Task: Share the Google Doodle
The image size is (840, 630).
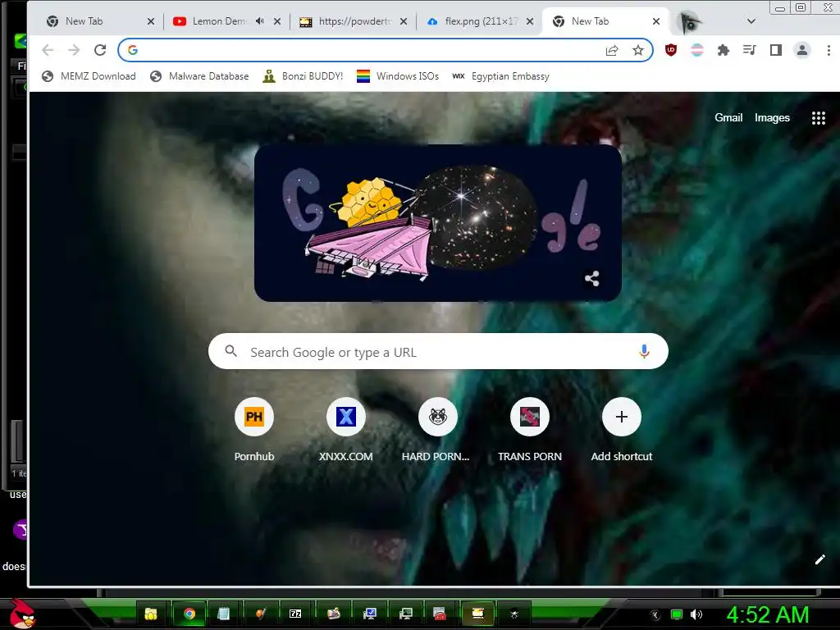Action: click(592, 279)
